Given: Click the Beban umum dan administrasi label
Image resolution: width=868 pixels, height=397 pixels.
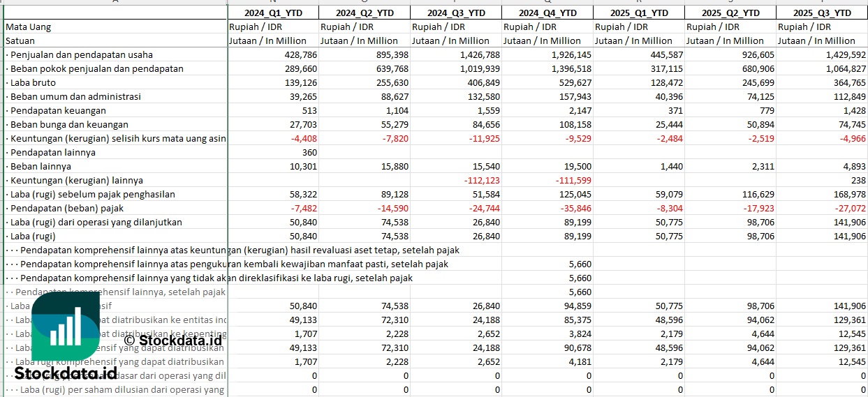Looking at the screenshot, I should tap(76, 96).
